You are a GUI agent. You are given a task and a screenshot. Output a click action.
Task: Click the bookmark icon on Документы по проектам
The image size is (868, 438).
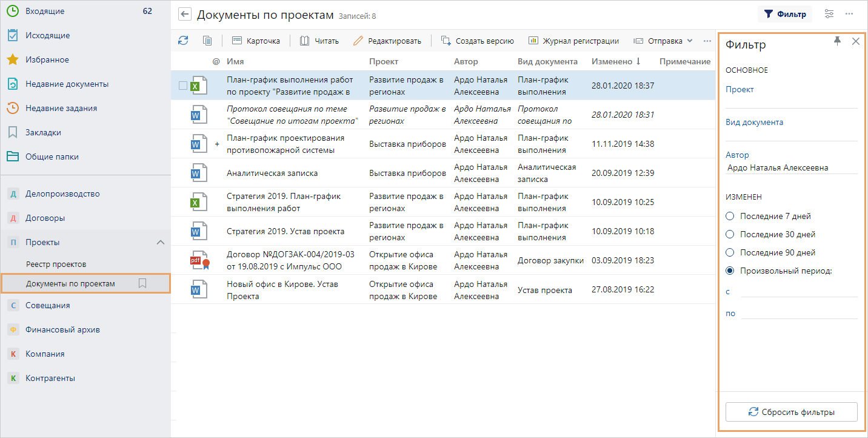(142, 283)
